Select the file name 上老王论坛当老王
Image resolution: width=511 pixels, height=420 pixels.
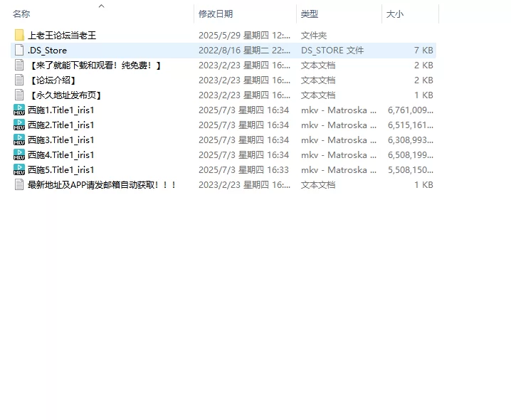point(62,35)
